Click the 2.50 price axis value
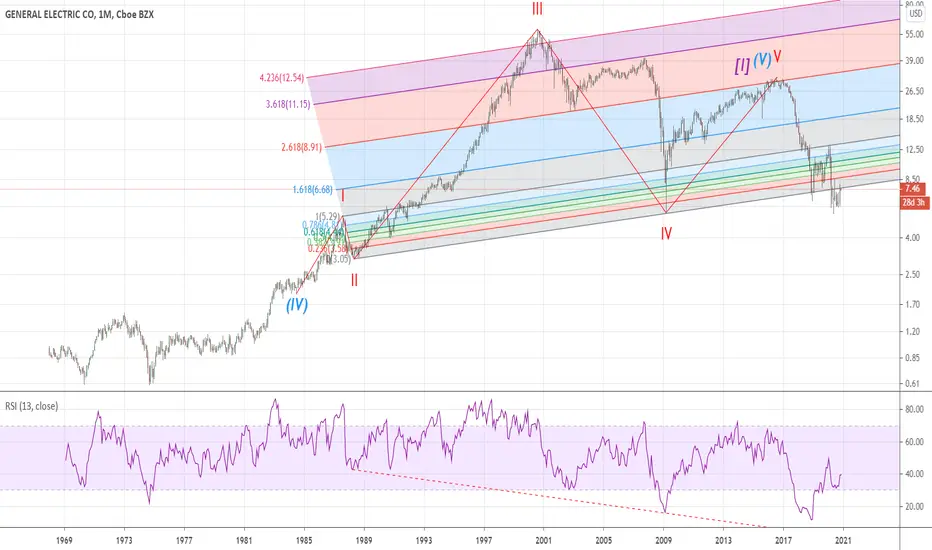 click(x=914, y=275)
